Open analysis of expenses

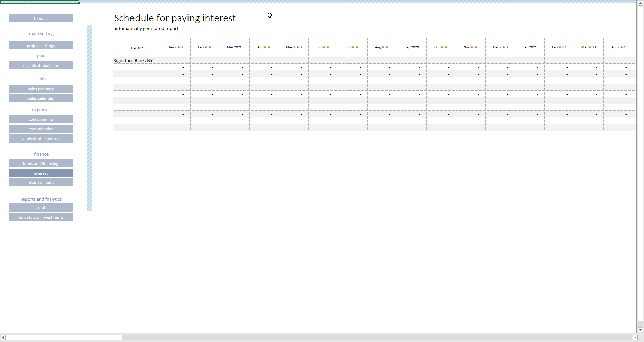click(x=41, y=138)
